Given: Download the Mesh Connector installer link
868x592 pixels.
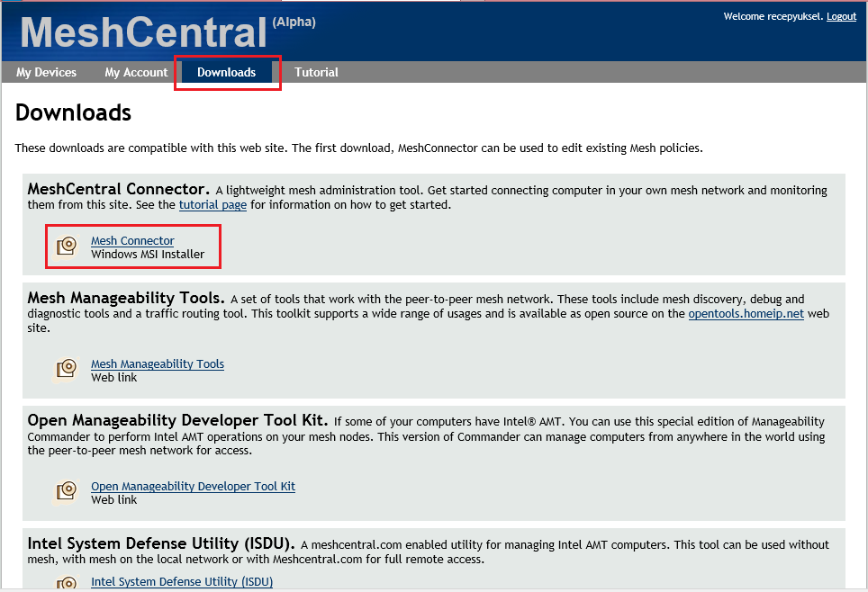Looking at the screenshot, I should [132, 241].
